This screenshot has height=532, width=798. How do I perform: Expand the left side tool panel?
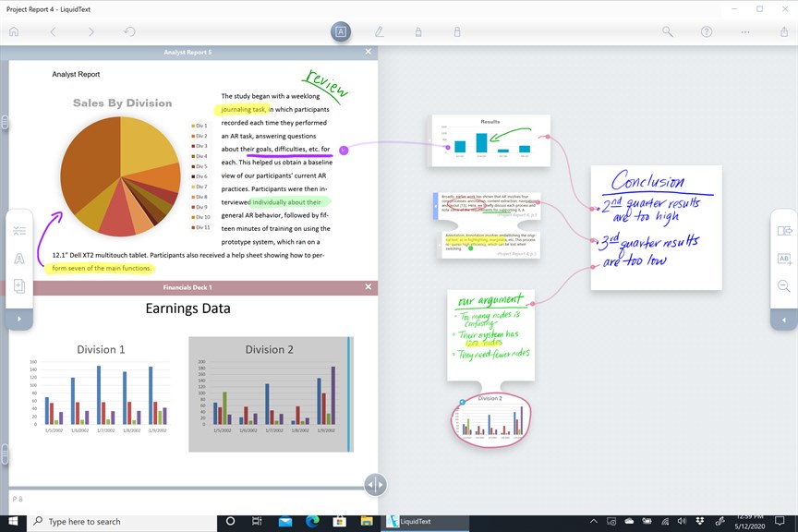click(x=19, y=320)
